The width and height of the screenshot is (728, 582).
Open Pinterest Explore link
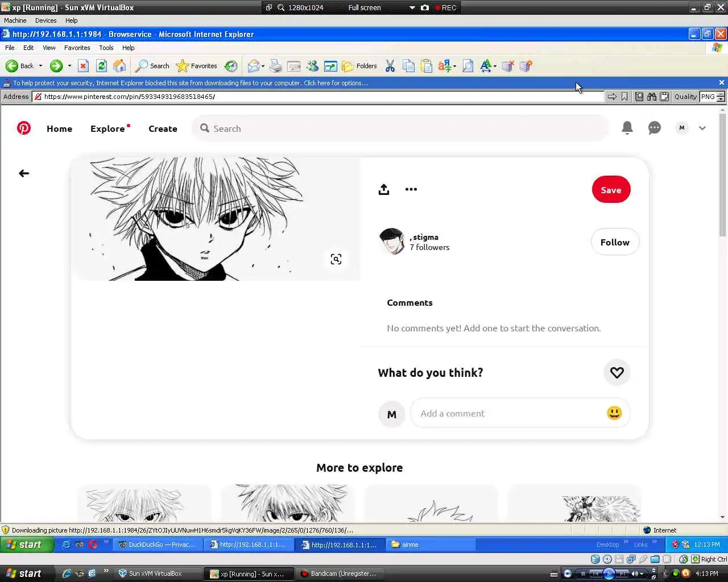tap(107, 128)
